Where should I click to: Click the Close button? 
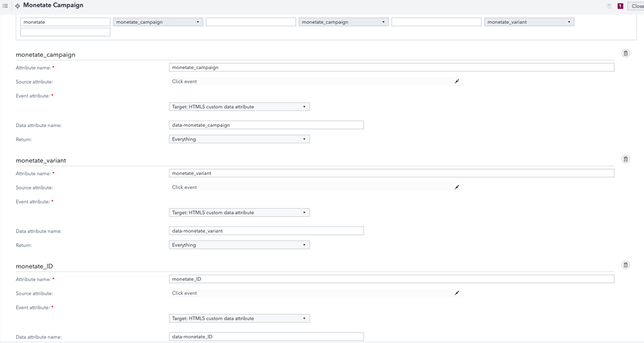tap(637, 6)
